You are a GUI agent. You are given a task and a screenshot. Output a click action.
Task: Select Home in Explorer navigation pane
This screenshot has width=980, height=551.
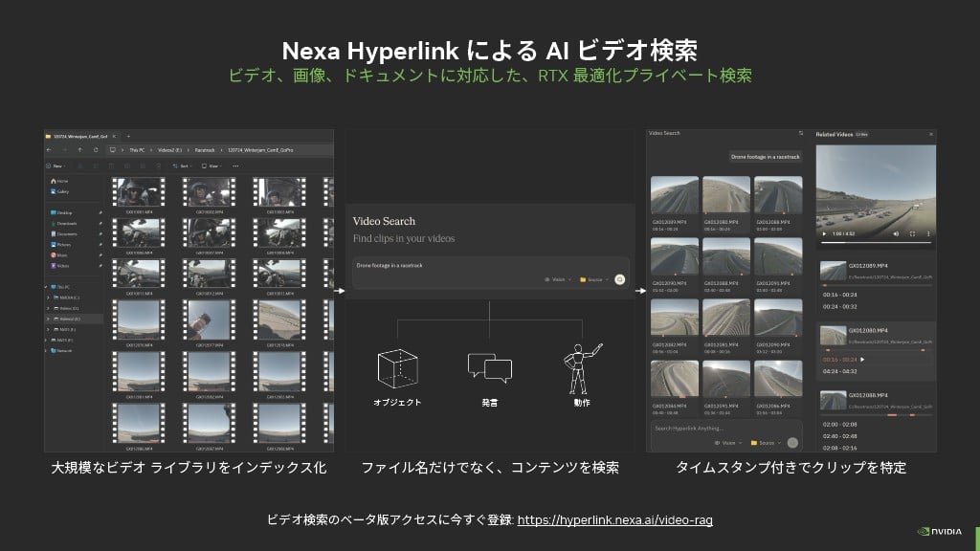(62, 181)
